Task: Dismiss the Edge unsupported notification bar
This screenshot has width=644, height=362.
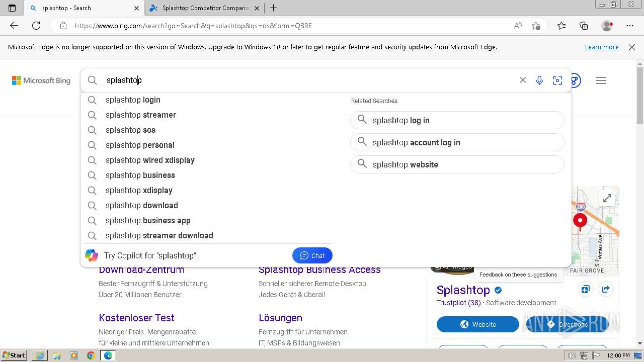Action: pyautogui.click(x=632, y=47)
